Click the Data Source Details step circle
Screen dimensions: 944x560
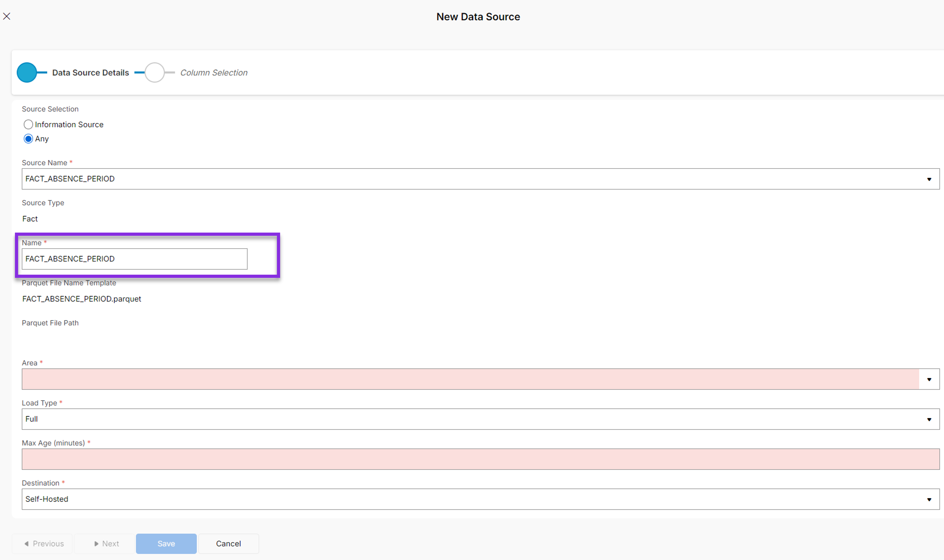tap(27, 72)
